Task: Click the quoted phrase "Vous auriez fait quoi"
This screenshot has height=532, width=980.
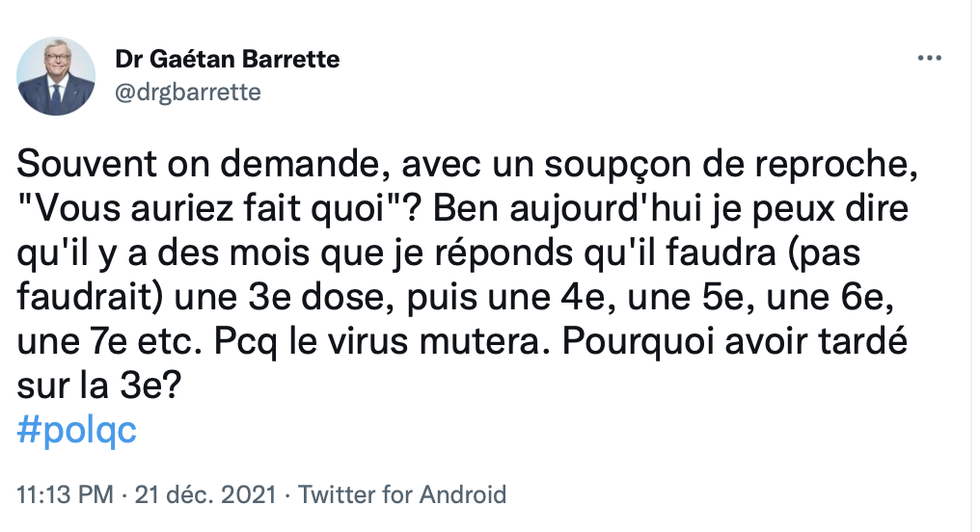Action: (217, 208)
